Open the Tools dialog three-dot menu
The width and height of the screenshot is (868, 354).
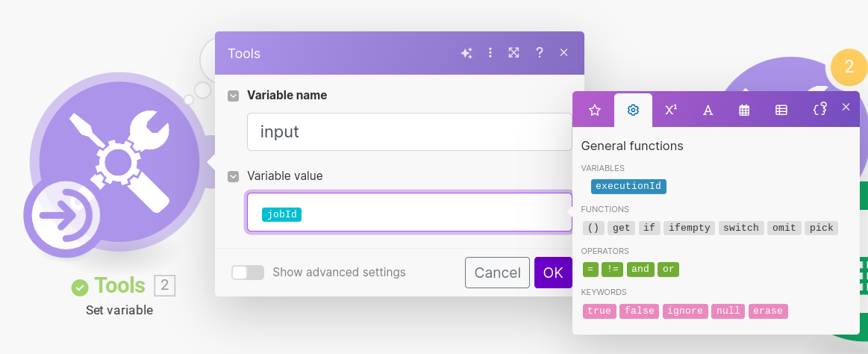(x=490, y=53)
